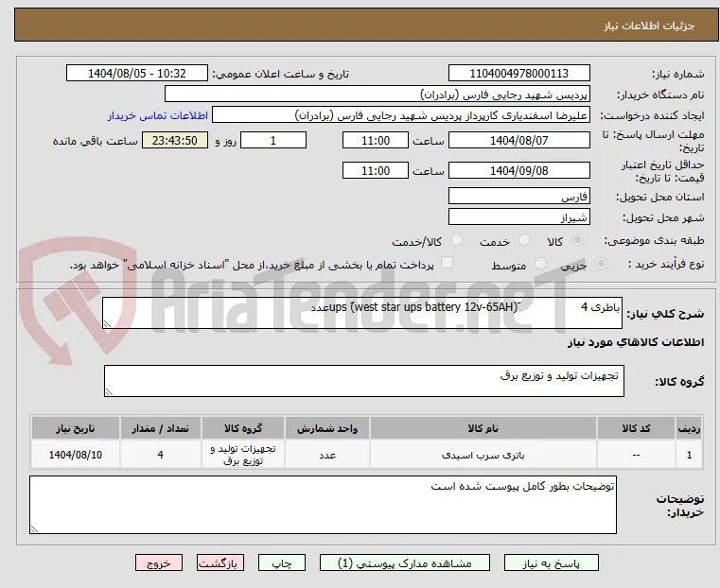Click the کد کالا column header

[636, 428]
